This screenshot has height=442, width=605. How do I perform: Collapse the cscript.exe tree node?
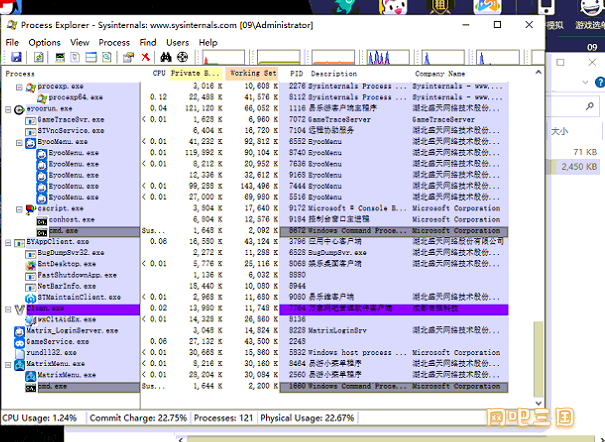pyautogui.click(x=19, y=209)
